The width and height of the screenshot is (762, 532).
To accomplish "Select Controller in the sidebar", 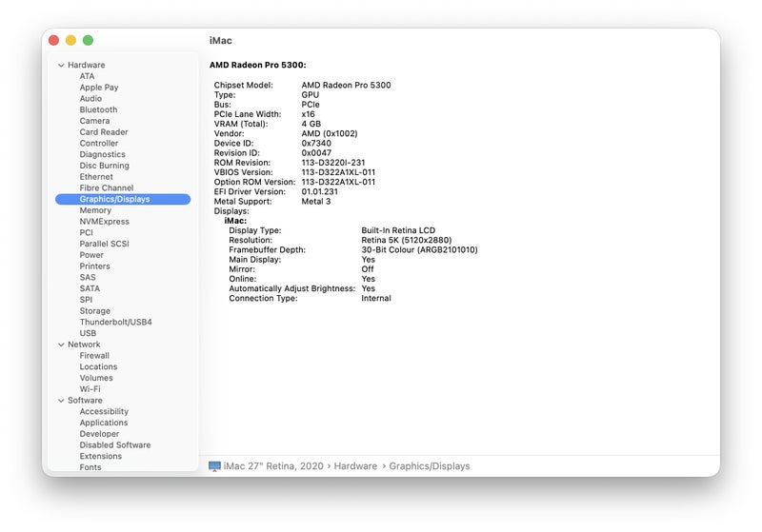I will pyautogui.click(x=99, y=143).
